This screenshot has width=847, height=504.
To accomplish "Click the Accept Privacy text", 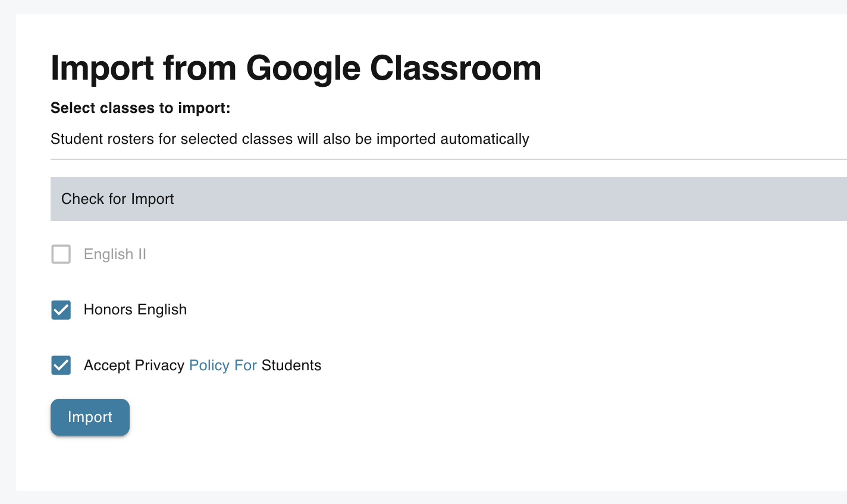I will point(134,366).
